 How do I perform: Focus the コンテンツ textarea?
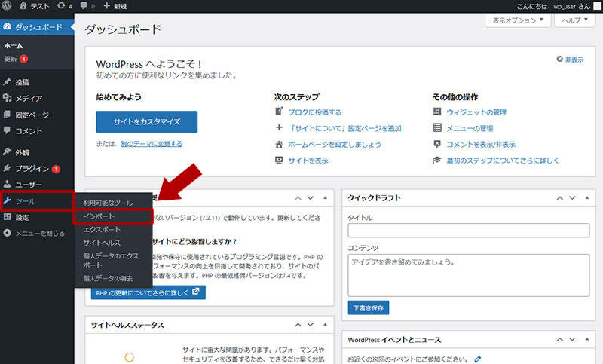[468, 275]
